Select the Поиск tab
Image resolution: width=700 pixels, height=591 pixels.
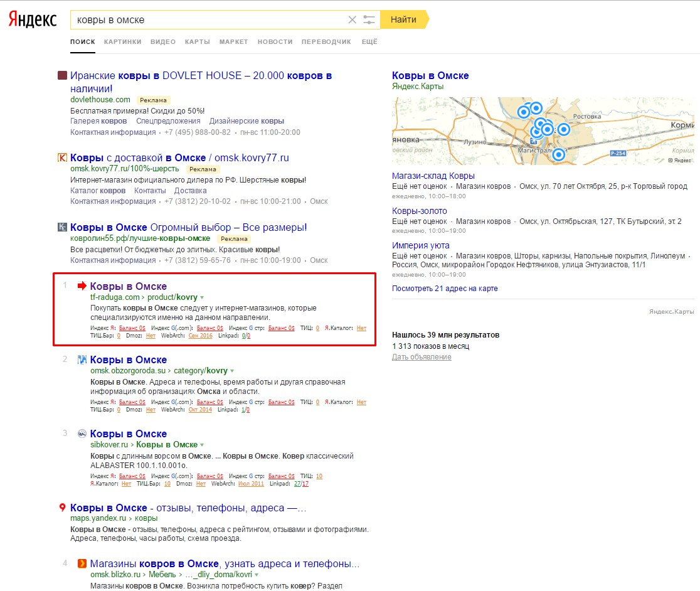(83, 41)
